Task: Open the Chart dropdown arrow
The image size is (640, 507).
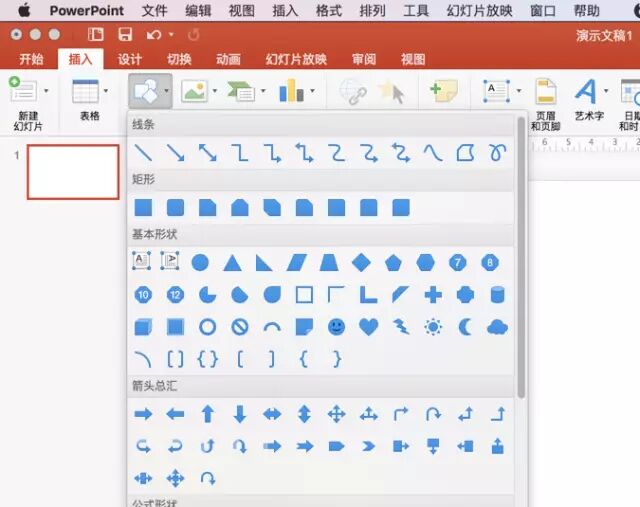Action: 312,91
